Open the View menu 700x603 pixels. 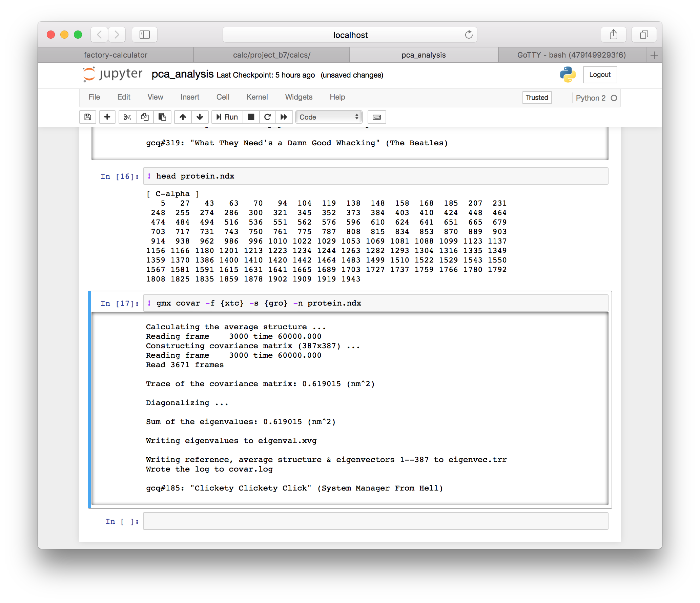tap(155, 97)
